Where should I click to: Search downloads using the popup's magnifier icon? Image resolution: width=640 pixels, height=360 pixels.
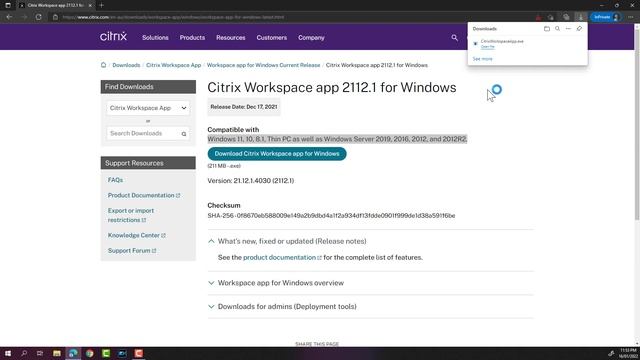(x=557, y=29)
